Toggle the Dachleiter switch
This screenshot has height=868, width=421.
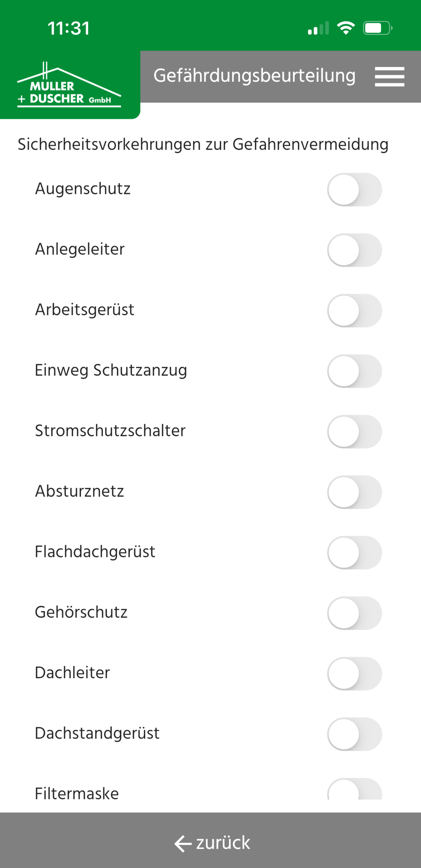pyautogui.click(x=354, y=674)
